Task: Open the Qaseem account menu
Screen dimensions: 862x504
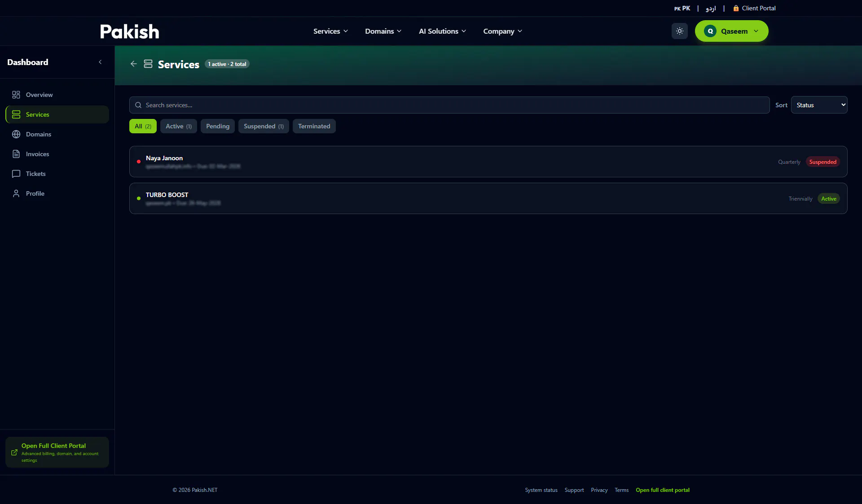Action: pos(731,31)
